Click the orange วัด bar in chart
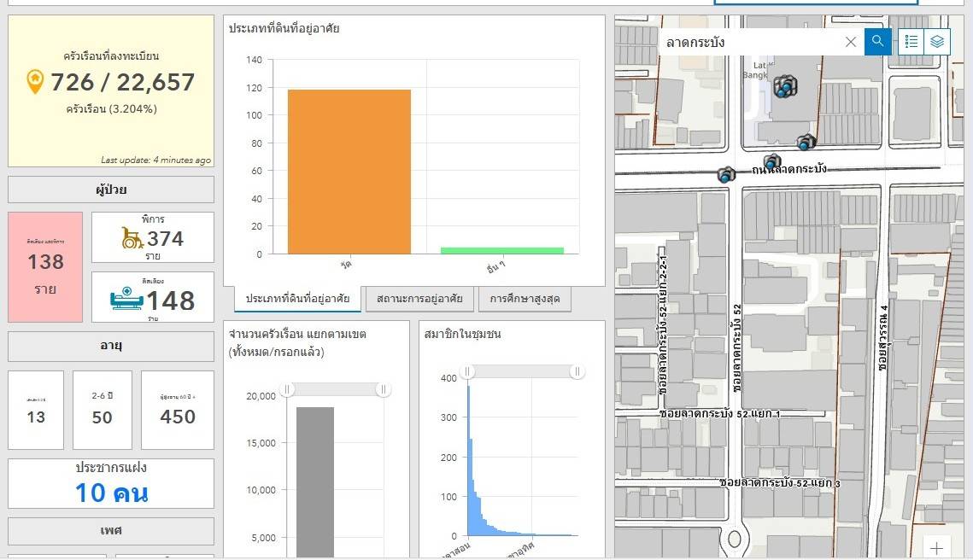The image size is (973, 560). (349, 171)
